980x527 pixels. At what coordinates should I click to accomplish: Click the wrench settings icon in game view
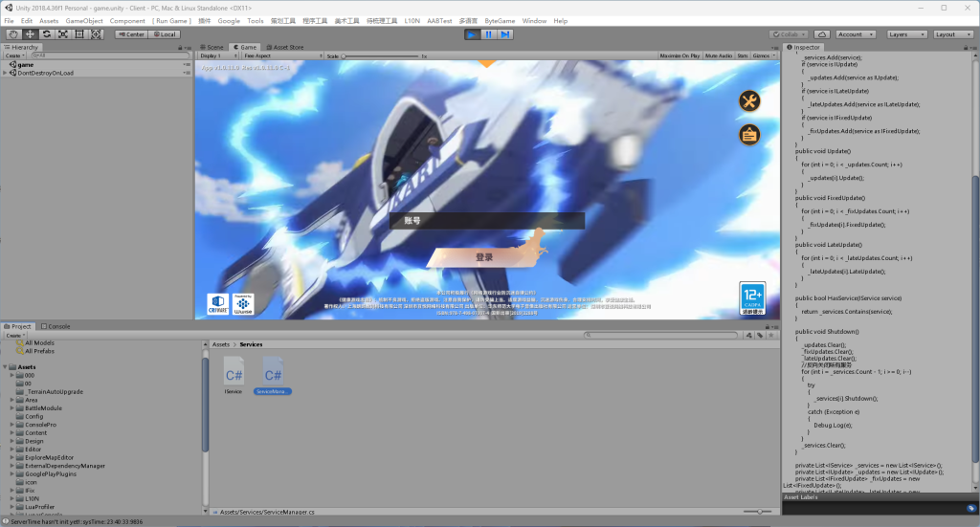coord(749,101)
